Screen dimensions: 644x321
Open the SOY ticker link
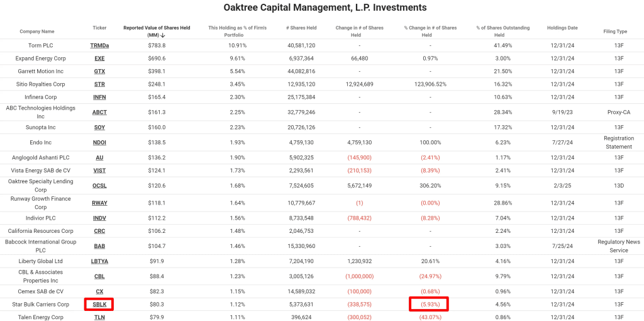pyautogui.click(x=99, y=127)
